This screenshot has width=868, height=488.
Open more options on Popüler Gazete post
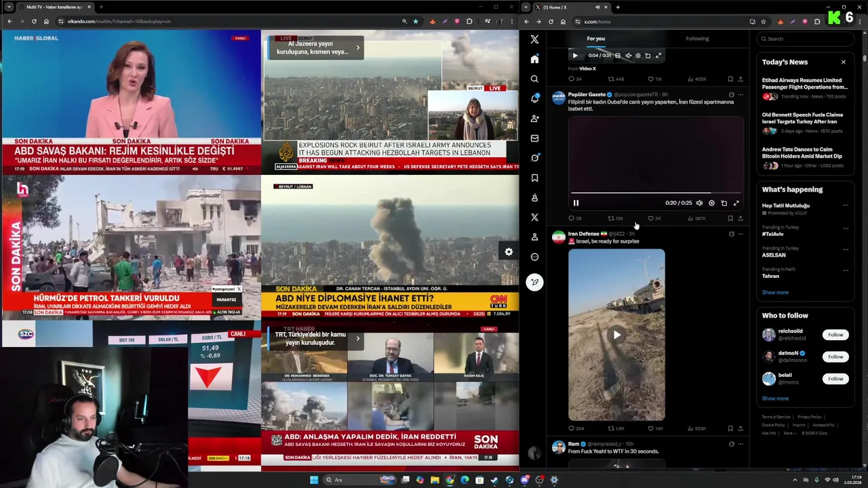coord(740,95)
